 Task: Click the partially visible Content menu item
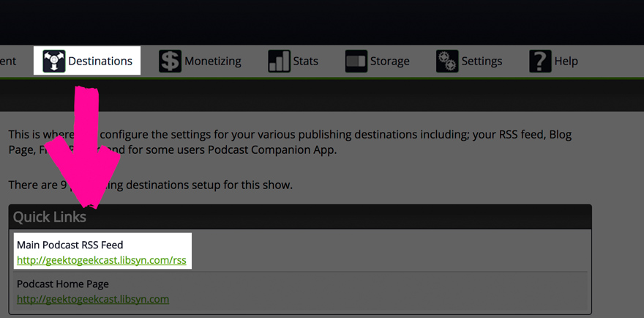pos(8,62)
